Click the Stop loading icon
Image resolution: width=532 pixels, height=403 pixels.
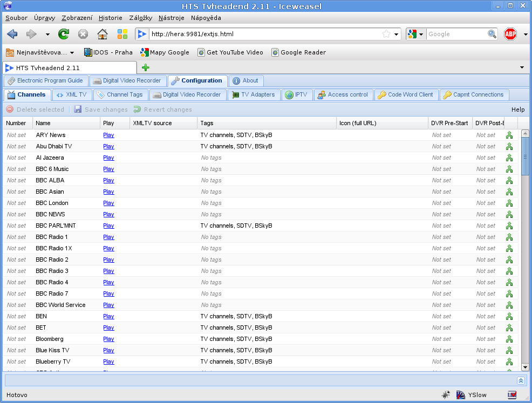click(83, 34)
